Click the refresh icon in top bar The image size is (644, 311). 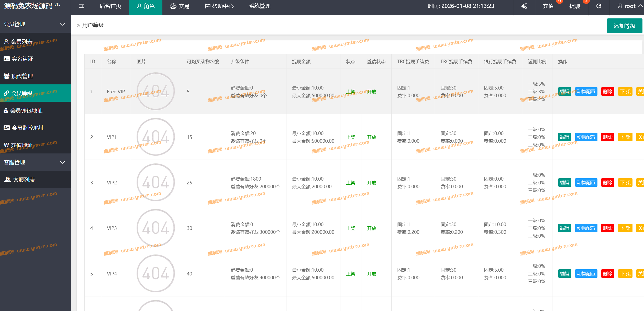click(599, 6)
